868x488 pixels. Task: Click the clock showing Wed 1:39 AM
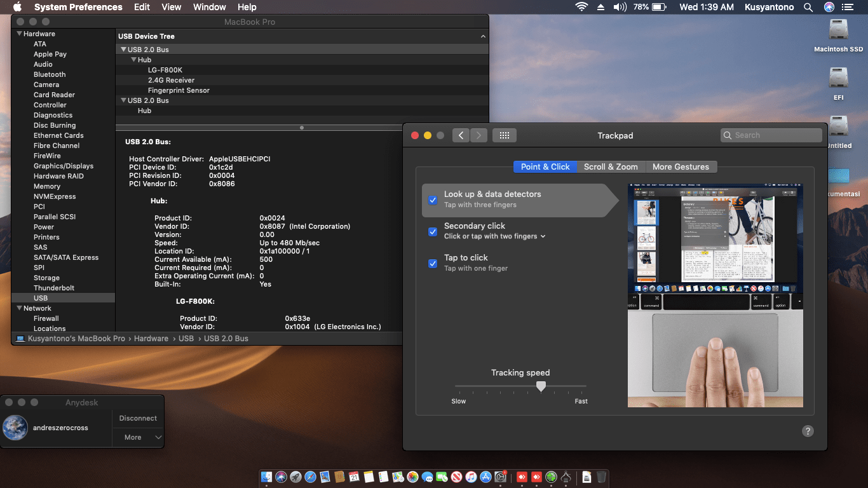tap(707, 7)
